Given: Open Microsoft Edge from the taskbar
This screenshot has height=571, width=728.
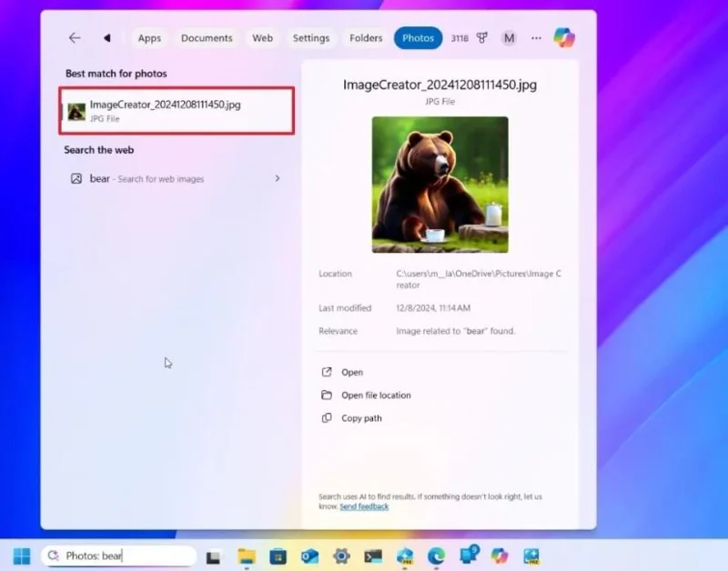Looking at the screenshot, I should (x=437, y=556).
